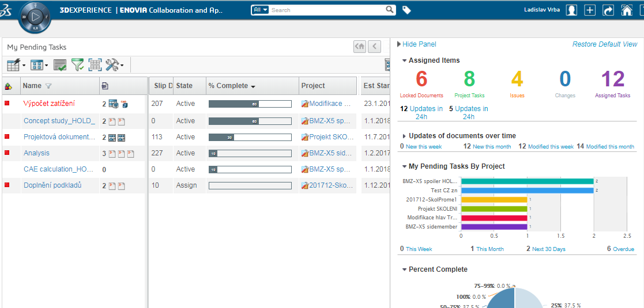Open the Analysis task link
Image resolution: width=644 pixels, height=308 pixels.
[36, 153]
